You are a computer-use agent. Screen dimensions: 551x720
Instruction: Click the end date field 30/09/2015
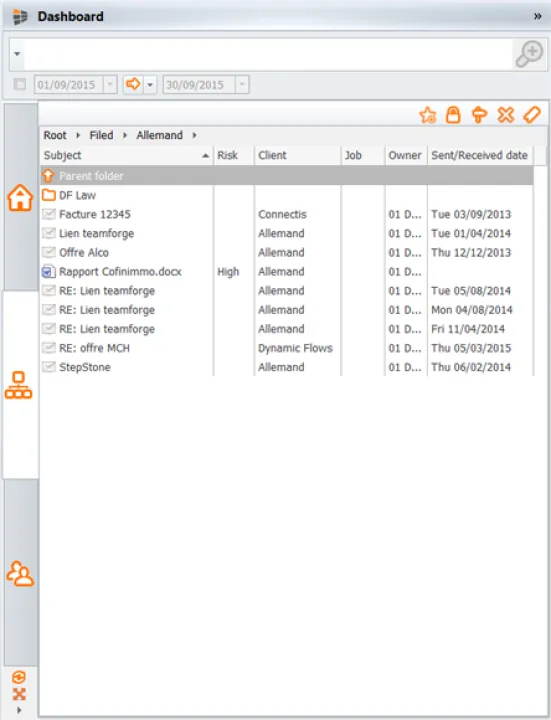(x=199, y=85)
